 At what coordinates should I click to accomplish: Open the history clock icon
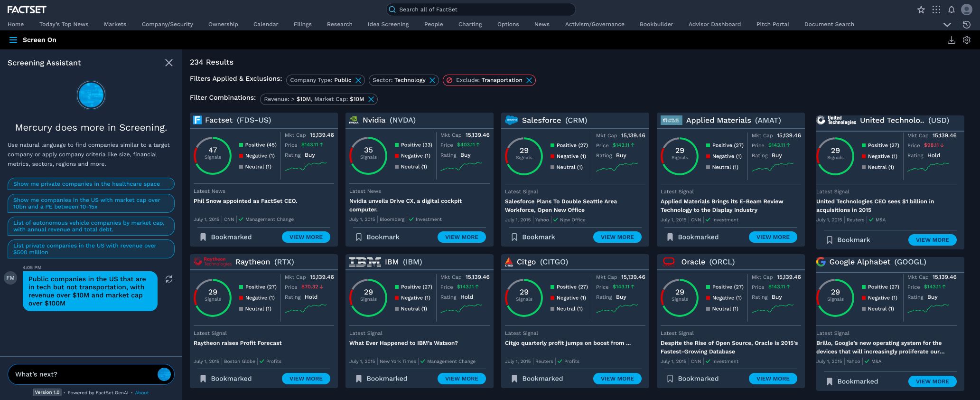click(x=967, y=24)
